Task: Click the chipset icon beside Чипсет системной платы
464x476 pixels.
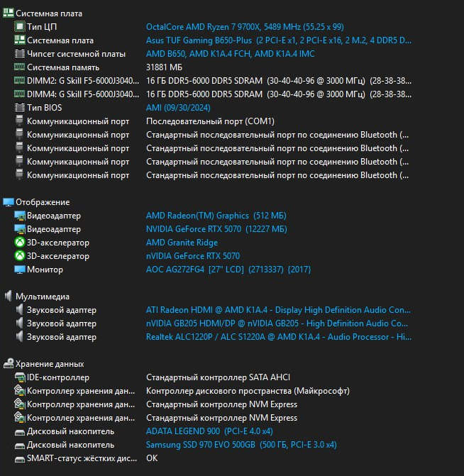Action: (x=19, y=54)
